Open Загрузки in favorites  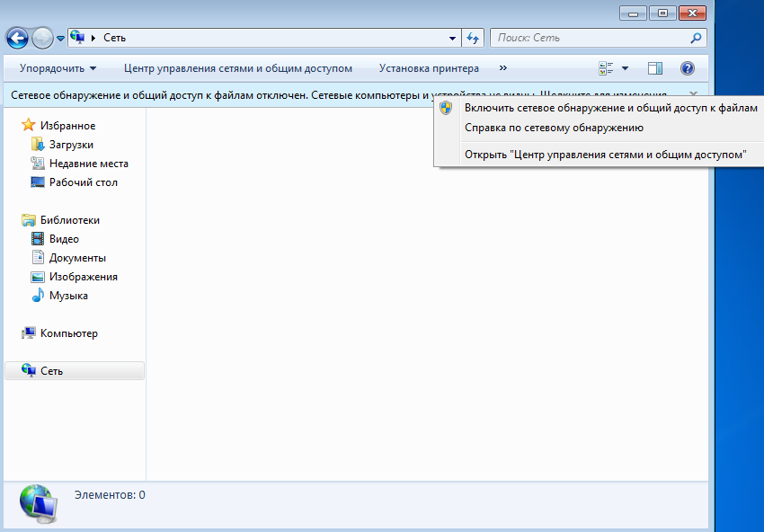71,145
